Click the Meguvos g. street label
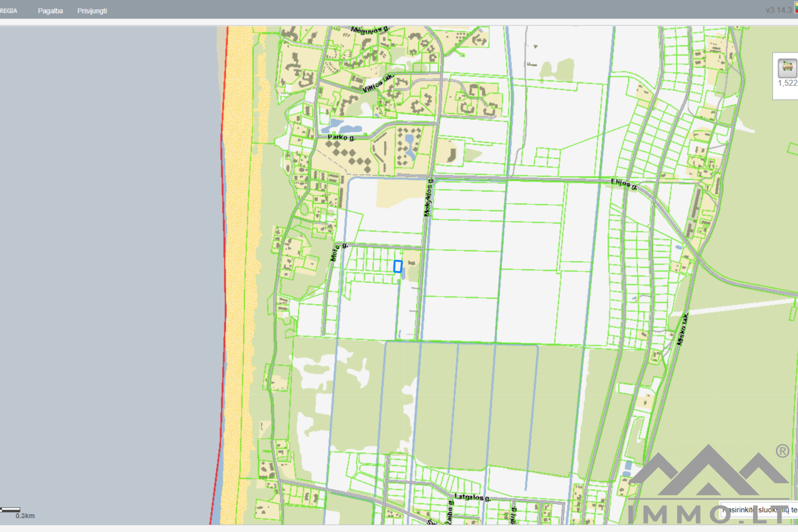 369,30
